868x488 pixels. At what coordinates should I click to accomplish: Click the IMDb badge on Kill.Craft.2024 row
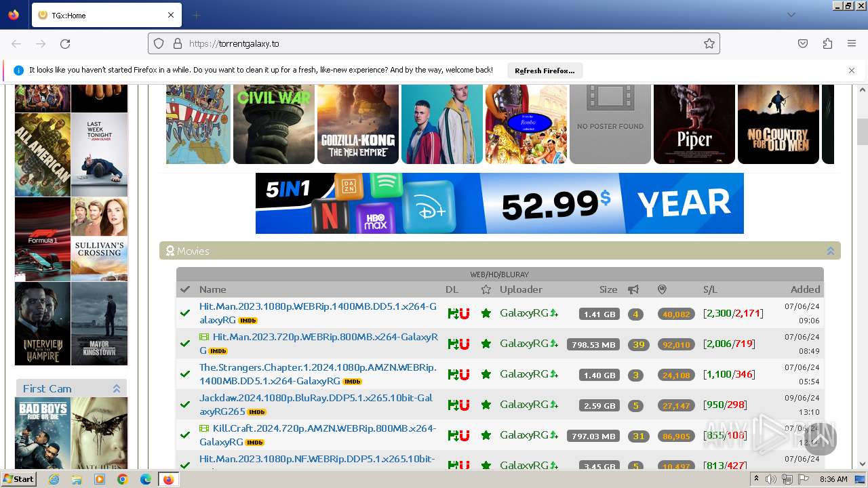pos(254,443)
